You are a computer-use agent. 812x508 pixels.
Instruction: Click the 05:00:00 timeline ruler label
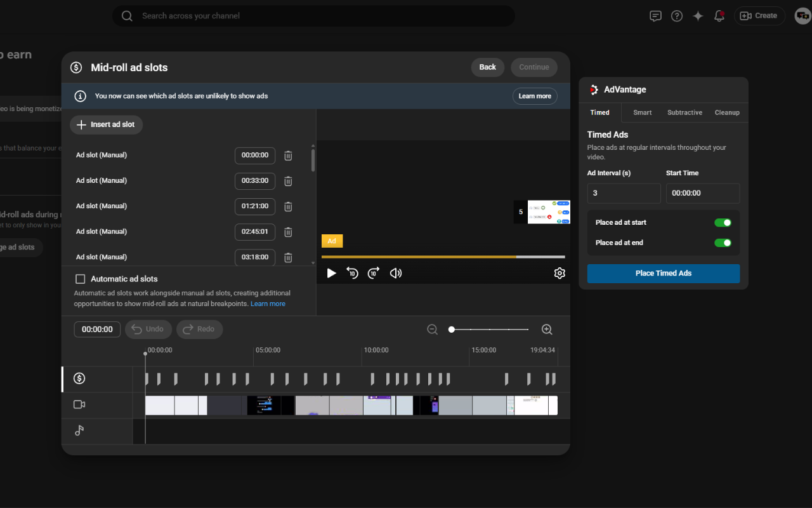(x=268, y=350)
